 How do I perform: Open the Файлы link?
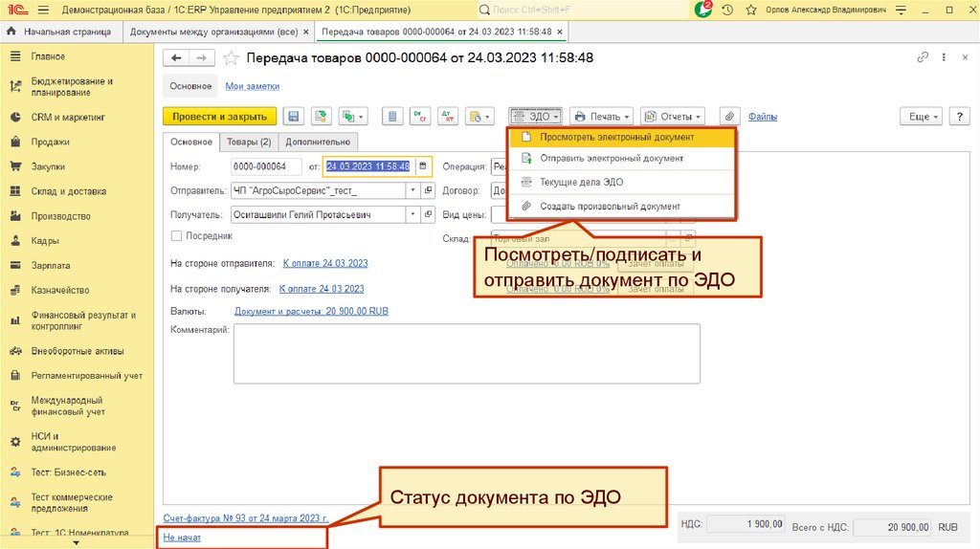point(763,116)
